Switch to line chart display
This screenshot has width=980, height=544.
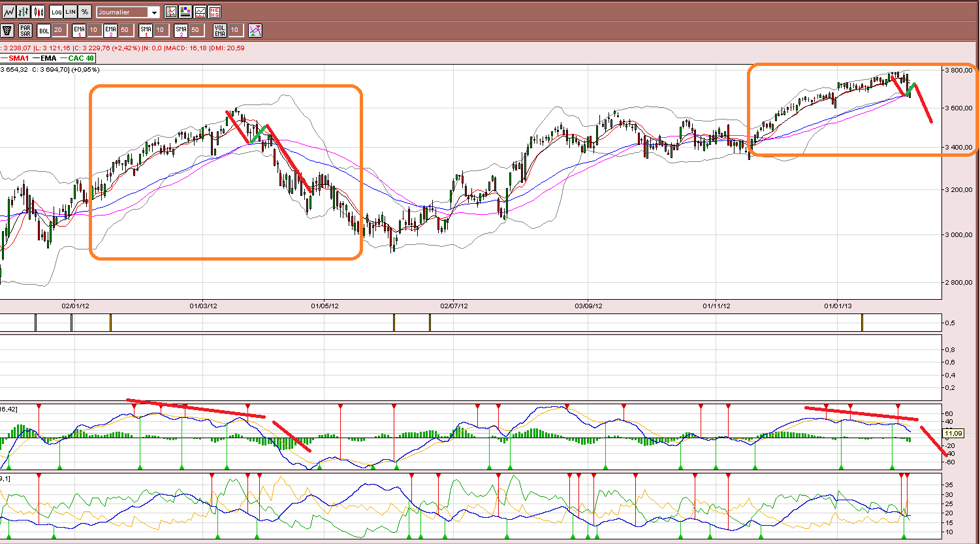click(9, 12)
